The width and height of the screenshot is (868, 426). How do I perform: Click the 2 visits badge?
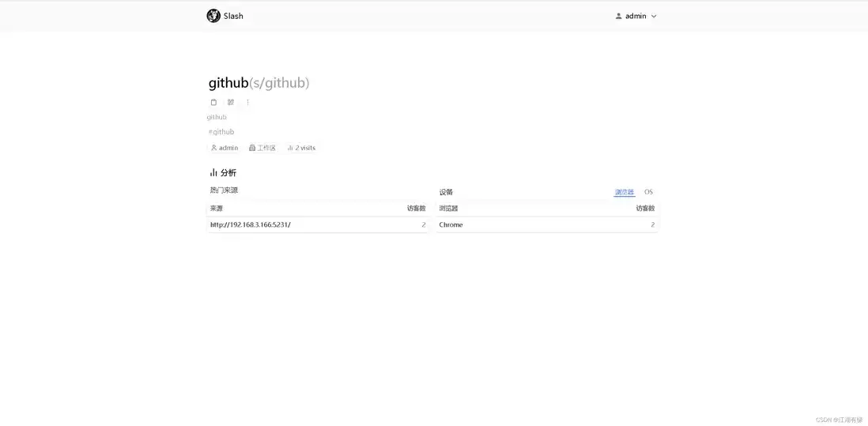pyautogui.click(x=301, y=148)
